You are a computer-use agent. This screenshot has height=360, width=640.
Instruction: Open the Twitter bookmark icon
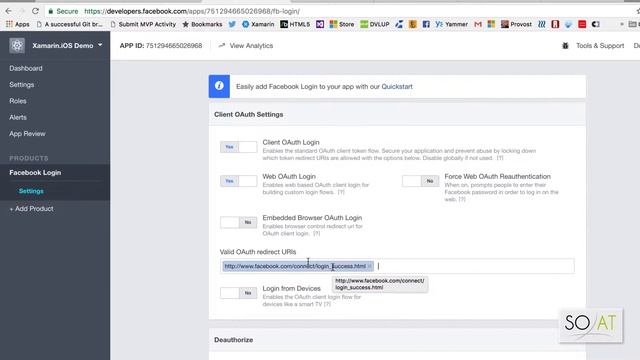232,24
